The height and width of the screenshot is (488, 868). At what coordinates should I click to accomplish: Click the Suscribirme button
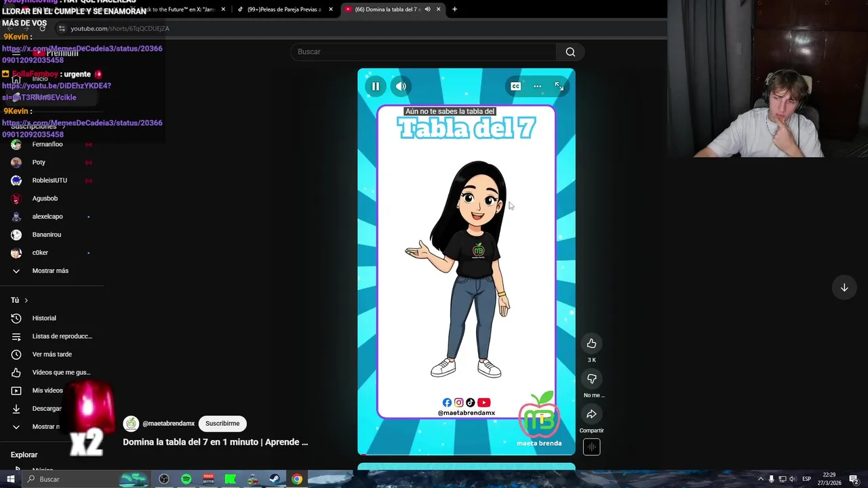(222, 424)
